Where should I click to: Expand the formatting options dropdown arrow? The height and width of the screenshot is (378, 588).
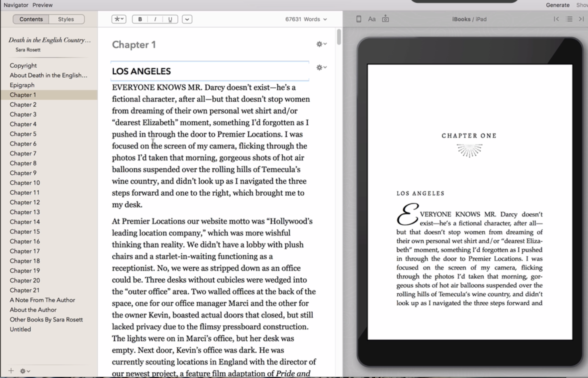pyautogui.click(x=187, y=19)
